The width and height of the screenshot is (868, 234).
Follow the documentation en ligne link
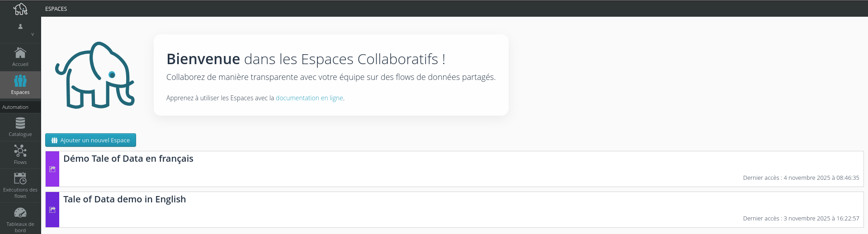pos(309,98)
